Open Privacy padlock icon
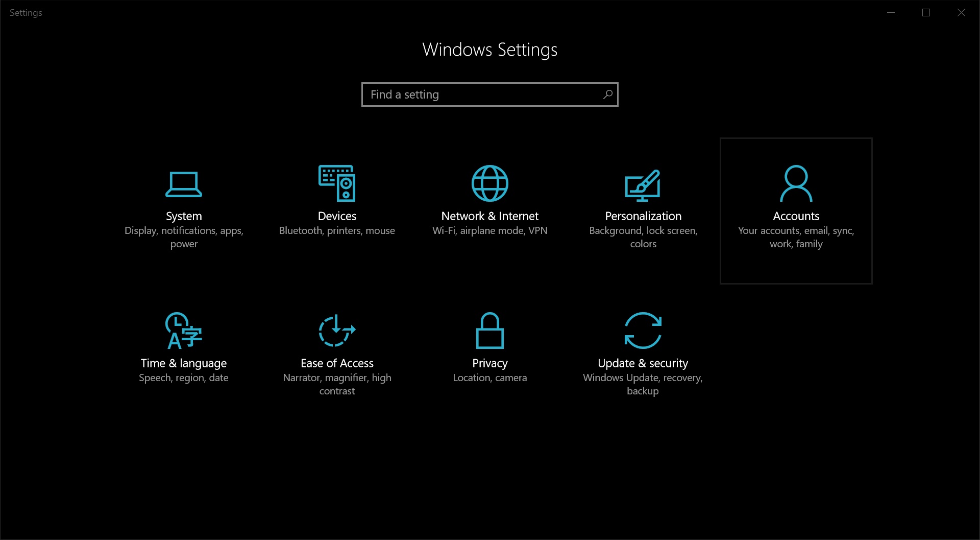980x540 pixels. click(490, 331)
